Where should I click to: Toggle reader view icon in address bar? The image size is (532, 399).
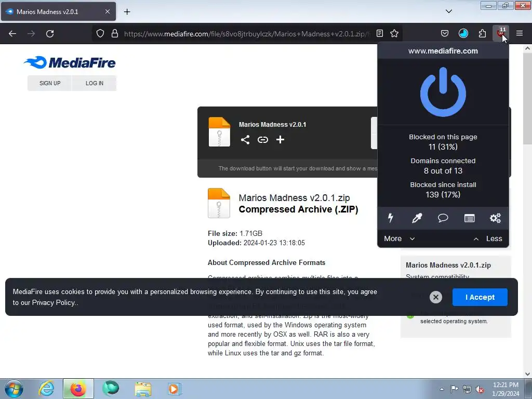click(380, 33)
